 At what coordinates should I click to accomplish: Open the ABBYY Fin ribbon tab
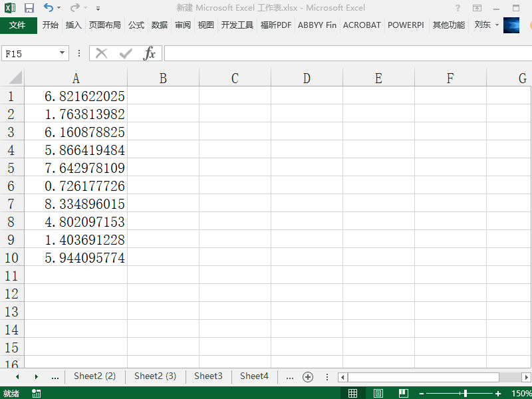tap(317, 25)
